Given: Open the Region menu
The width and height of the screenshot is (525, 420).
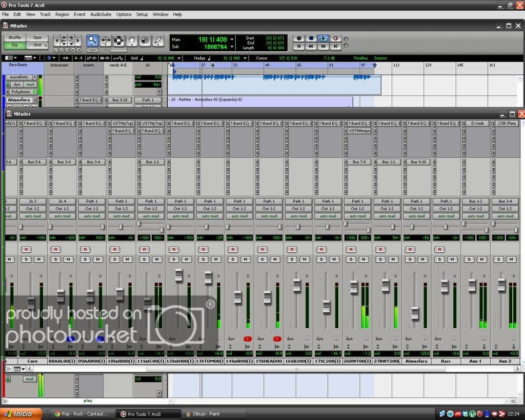Looking at the screenshot, I should pos(62,14).
